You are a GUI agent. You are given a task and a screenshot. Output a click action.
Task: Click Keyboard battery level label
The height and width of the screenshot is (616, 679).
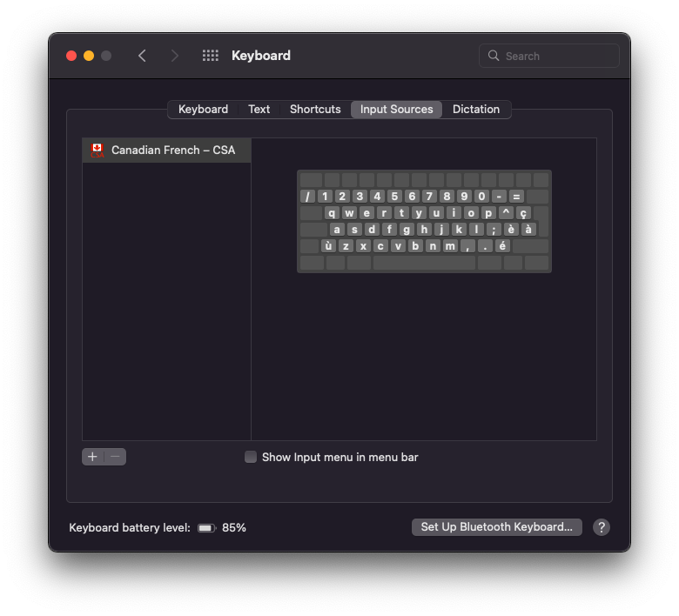pyautogui.click(x=130, y=528)
